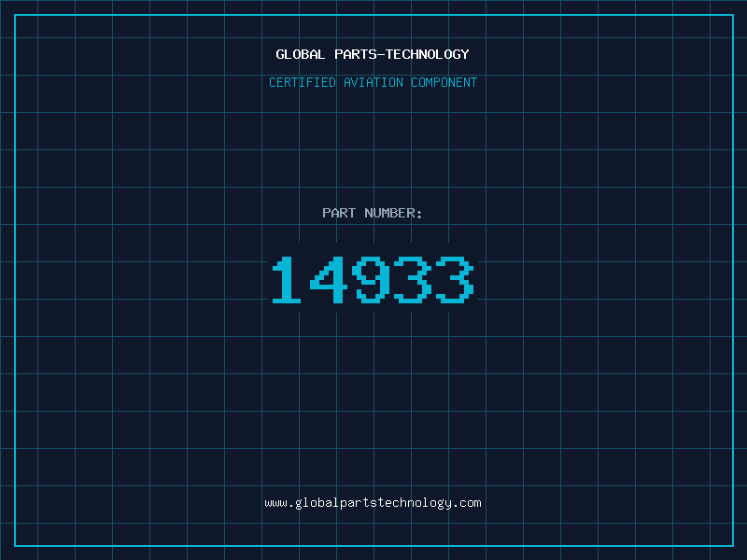The image size is (747, 560).
Task: Select the part number 14933
Action: (x=373, y=279)
